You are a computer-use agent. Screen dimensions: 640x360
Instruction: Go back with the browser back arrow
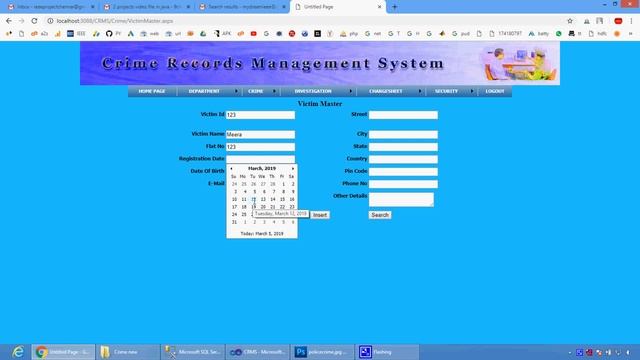coord(9,21)
